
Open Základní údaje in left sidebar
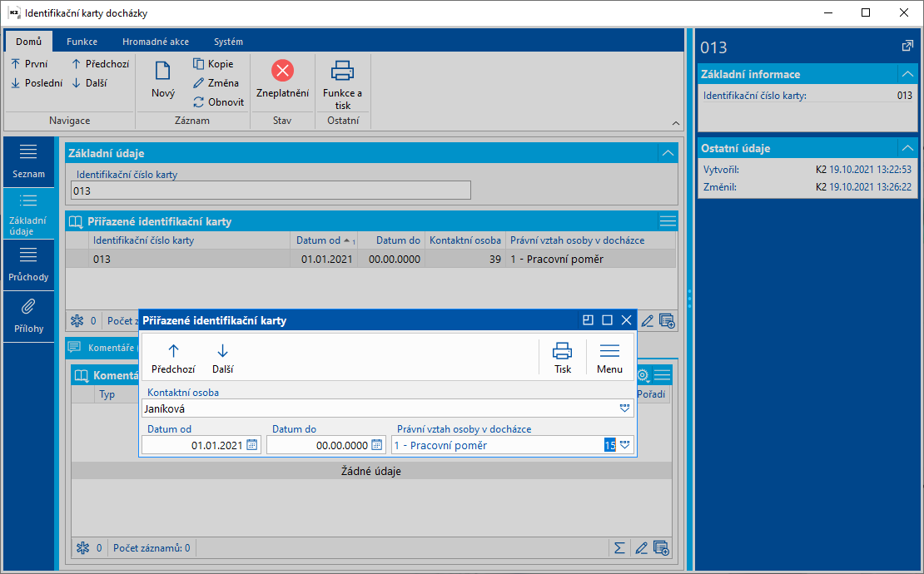[x=28, y=213]
